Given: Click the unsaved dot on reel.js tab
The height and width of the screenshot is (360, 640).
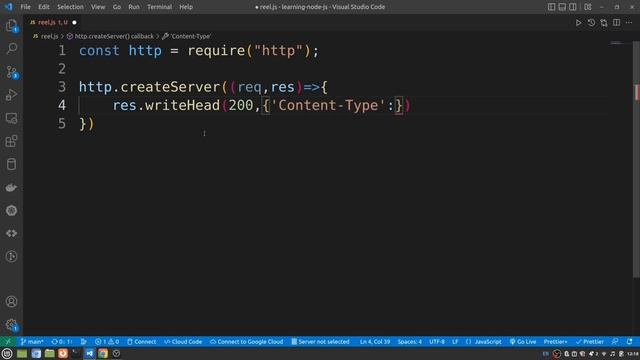Looking at the screenshot, I should [x=74, y=22].
